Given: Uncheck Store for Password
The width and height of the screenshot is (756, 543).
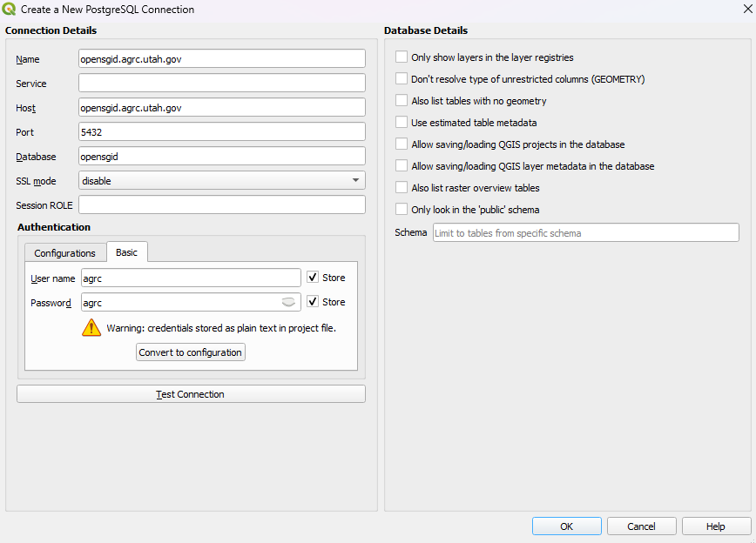Looking at the screenshot, I should tap(313, 302).
